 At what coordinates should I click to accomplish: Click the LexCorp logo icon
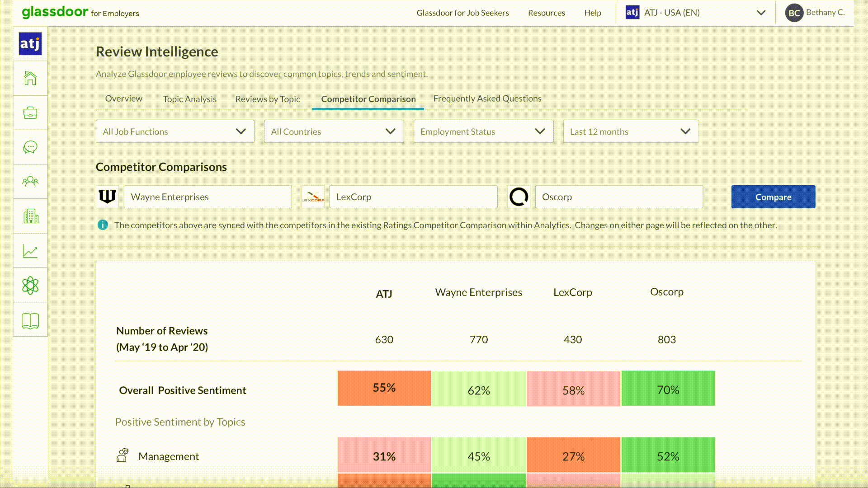tap(313, 197)
